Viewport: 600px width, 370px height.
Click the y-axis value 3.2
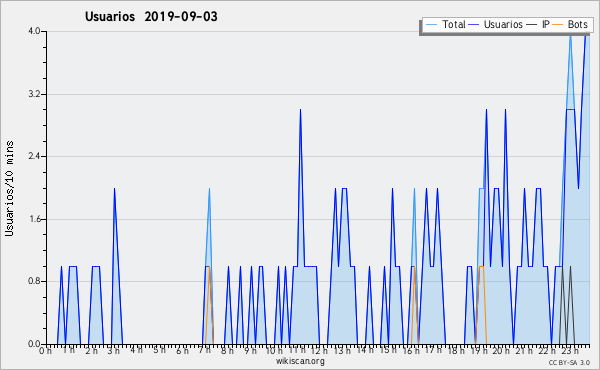point(34,94)
